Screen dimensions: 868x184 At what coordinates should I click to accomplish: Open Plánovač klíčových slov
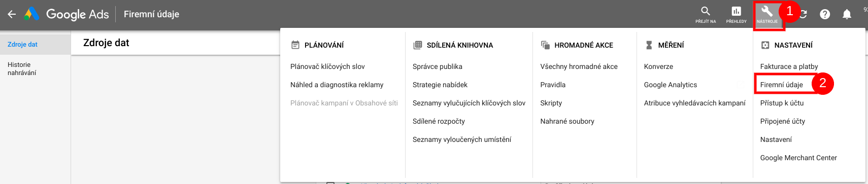(327, 66)
